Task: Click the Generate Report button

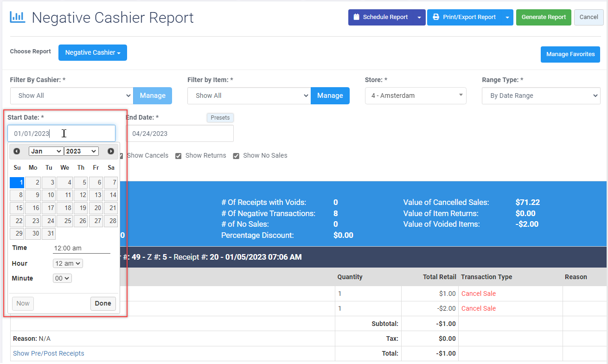Action: [x=544, y=17]
